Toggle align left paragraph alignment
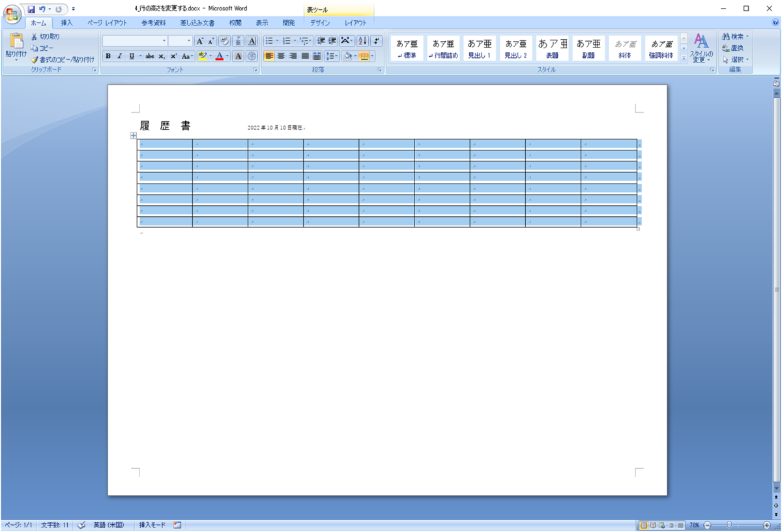Viewport: 782px width, 532px height. point(269,56)
